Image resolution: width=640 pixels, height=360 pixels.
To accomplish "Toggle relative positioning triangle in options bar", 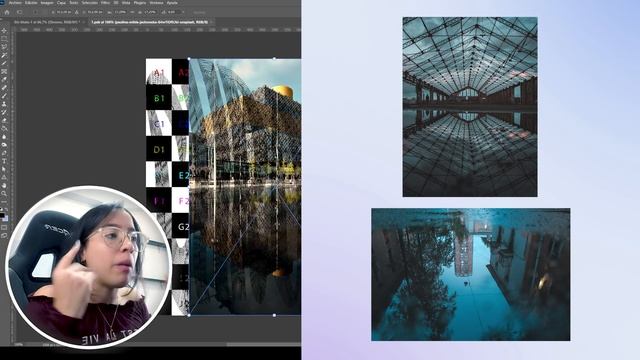I will [77, 12].
